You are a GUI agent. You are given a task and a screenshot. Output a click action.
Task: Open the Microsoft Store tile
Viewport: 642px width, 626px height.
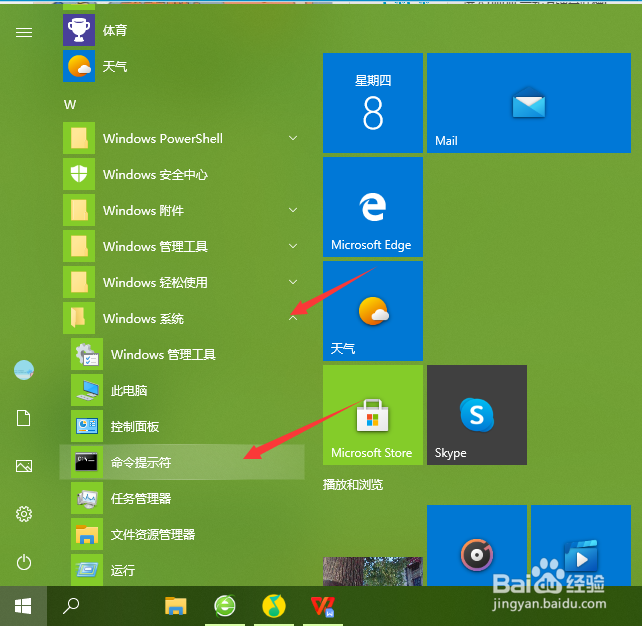coord(373,415)
